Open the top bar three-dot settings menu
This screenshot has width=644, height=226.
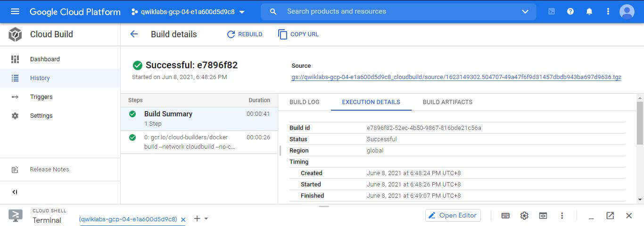[608, 12]
